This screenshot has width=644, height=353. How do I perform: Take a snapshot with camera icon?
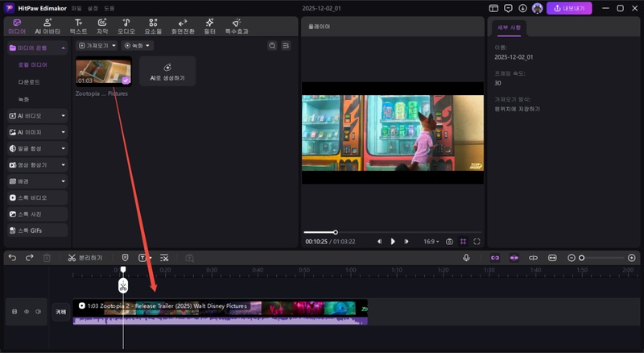tap(449, 242)
